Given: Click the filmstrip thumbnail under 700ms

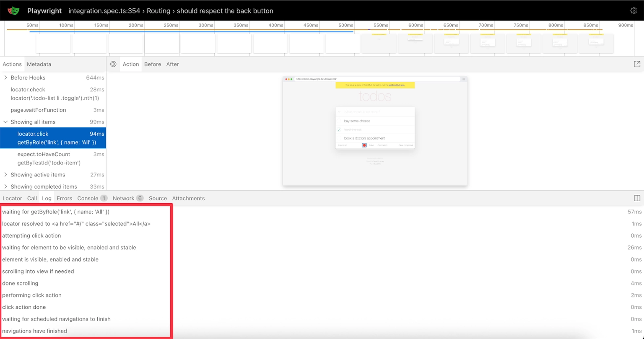Looking at the screenshot, I should point(488,43).
